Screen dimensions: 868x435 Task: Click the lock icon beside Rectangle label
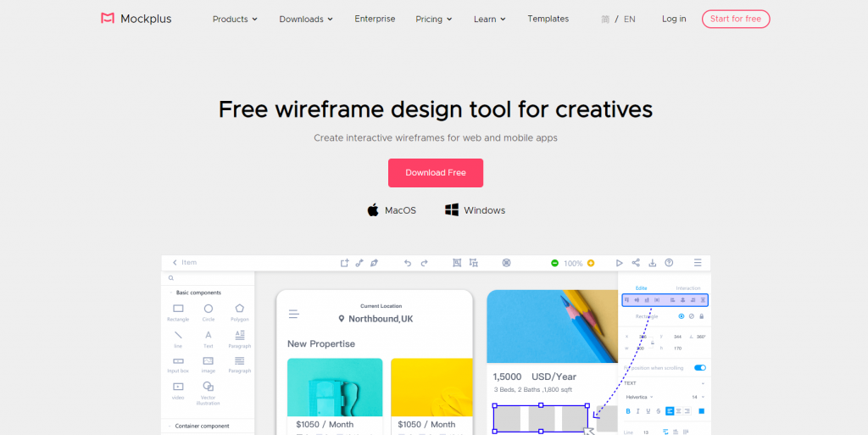click(x=701, y=316)
